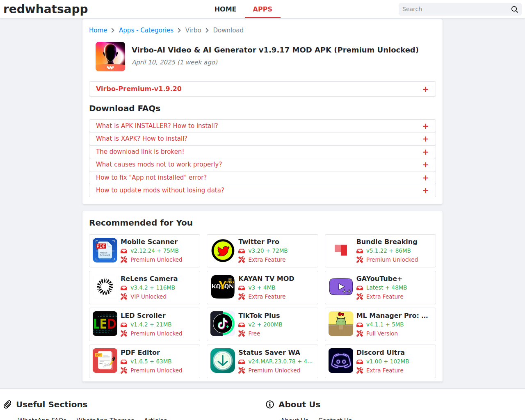Image resolution: width=525 pixels, height=420 pixels.
Task: Open the KAYAN TV MOD title link
Action: coord(266,278)
